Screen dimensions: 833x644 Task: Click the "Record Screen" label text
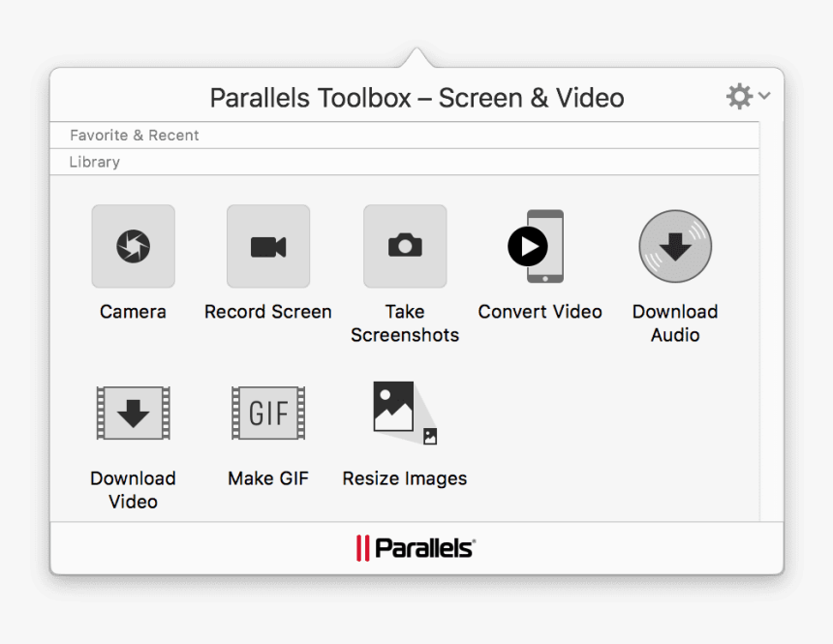click(x=268, y=312)
